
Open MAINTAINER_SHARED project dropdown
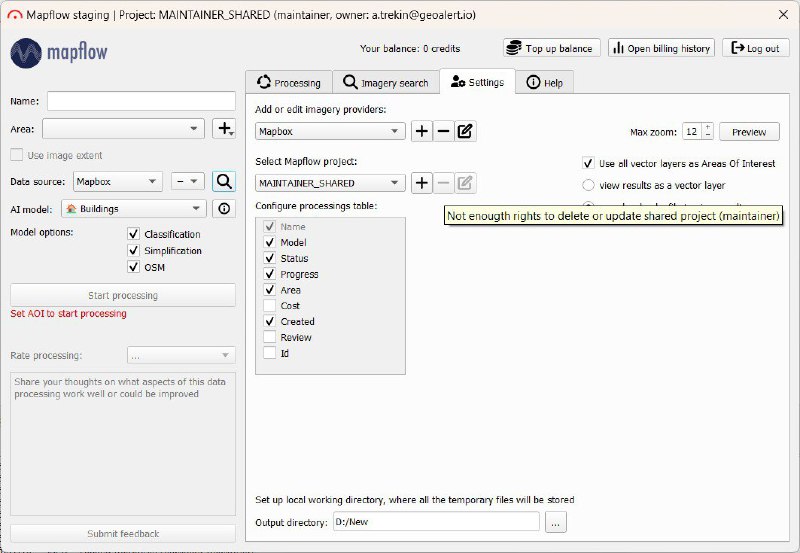pyautogui.click(x=330, y=183)
